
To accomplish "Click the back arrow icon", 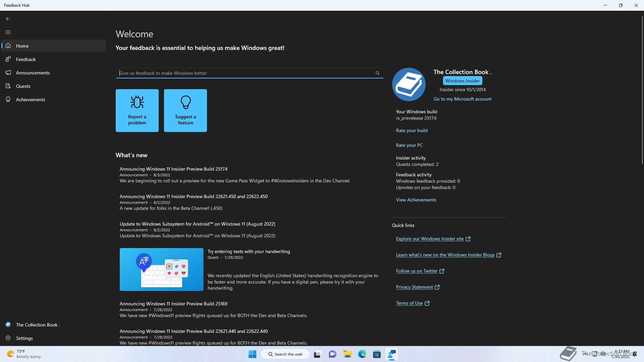I will click(x=8, y=19).
